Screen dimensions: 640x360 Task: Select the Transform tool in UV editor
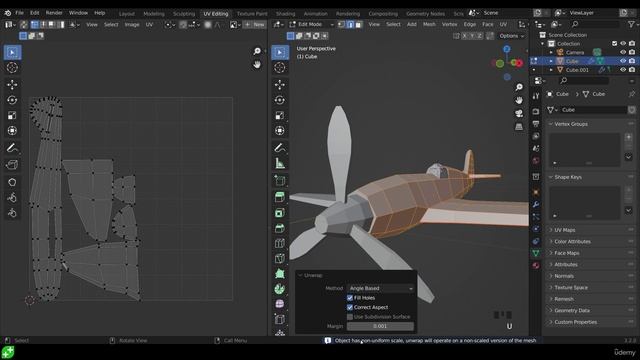point(12,131)
